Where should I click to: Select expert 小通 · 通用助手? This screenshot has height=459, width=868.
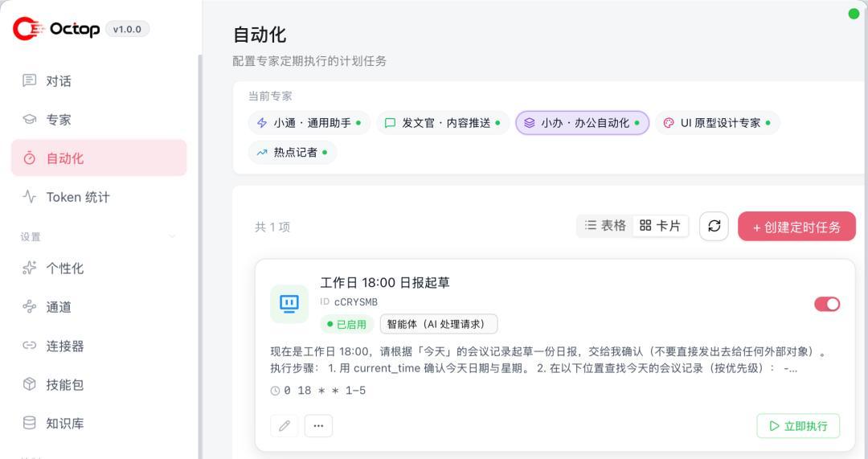(x=309, y=123)
